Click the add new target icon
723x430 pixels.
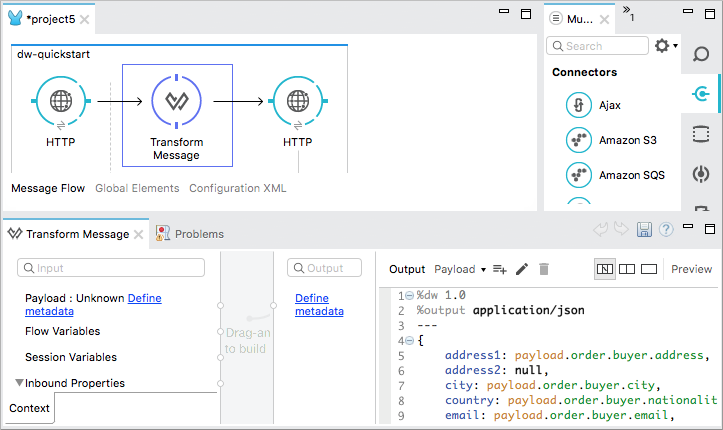499,269
